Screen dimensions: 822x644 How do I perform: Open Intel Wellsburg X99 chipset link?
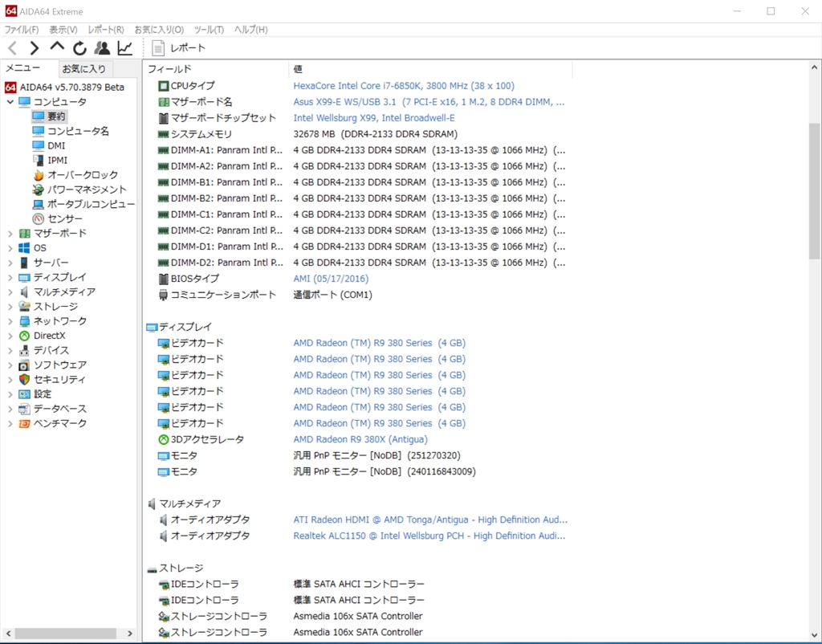[x=374, y=118]
